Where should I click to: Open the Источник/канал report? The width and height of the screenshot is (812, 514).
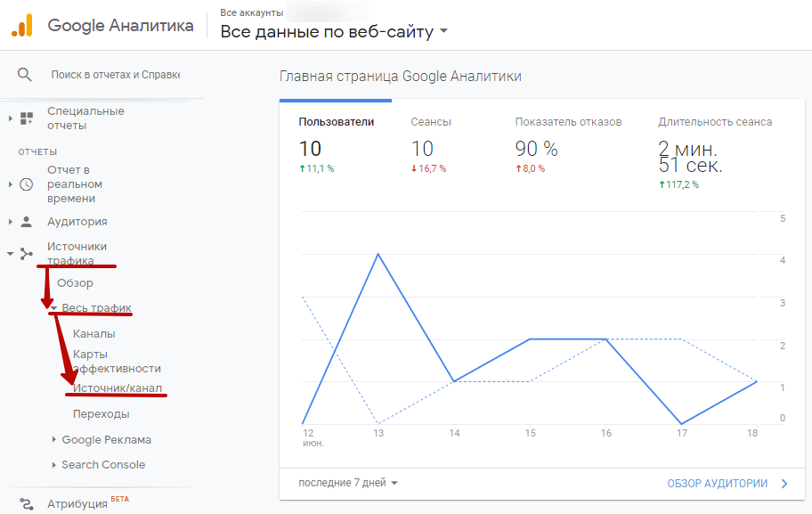[117, 388]
